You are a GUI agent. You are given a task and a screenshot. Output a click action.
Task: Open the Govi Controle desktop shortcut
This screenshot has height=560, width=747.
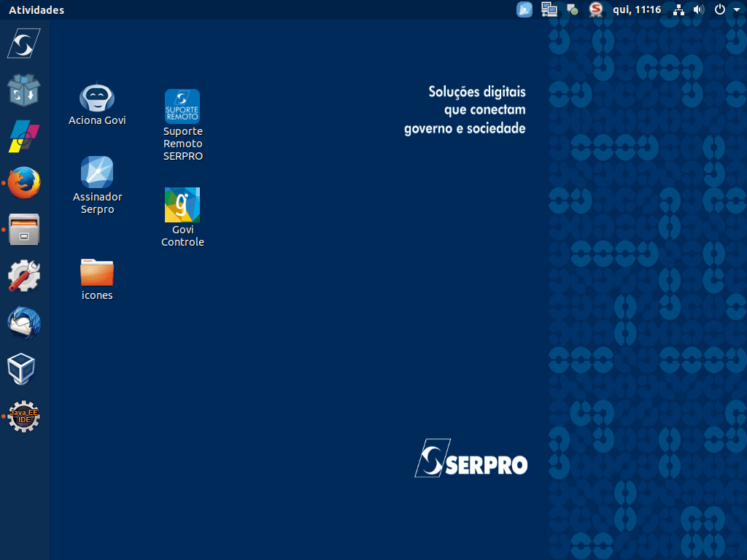coord(182,205)
